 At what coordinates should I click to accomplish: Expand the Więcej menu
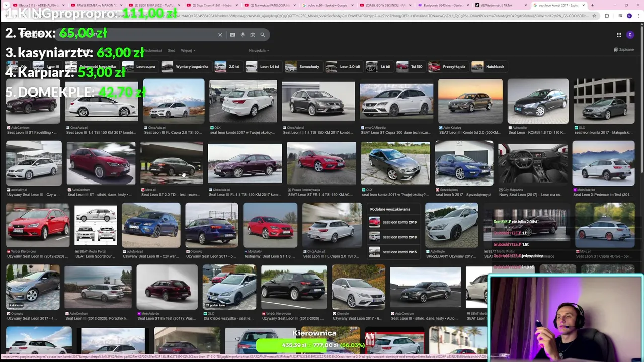188,50
